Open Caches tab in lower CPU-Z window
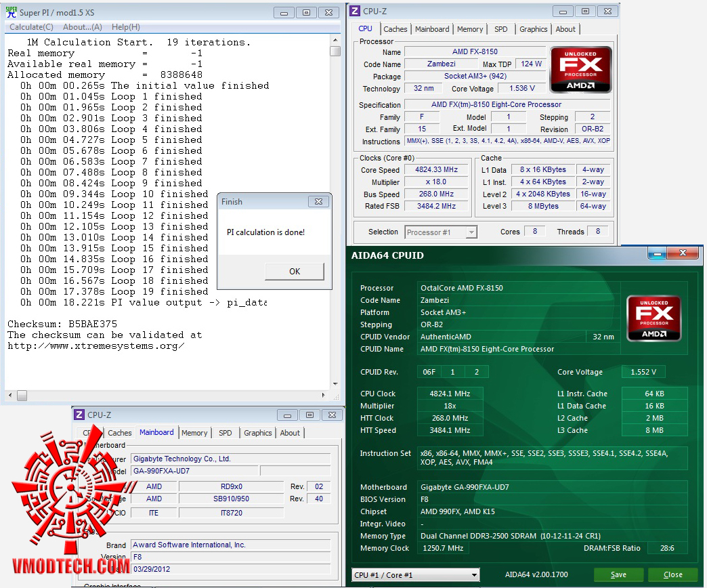 coord(119,433)
